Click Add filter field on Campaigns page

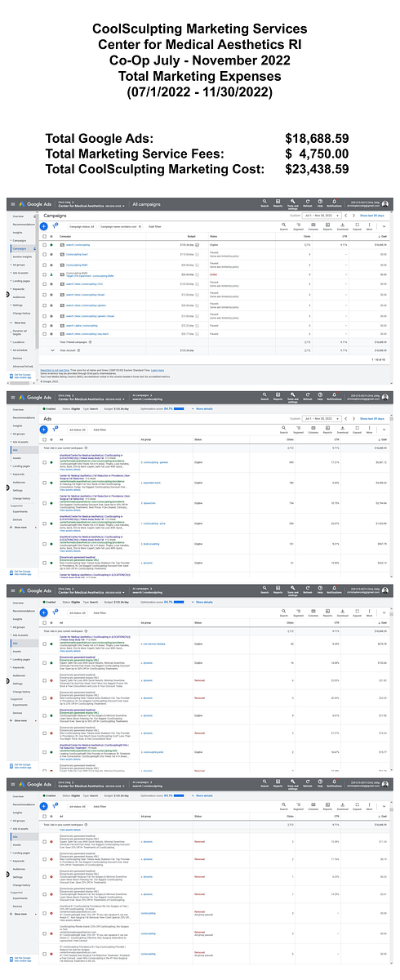pos(154,226)
